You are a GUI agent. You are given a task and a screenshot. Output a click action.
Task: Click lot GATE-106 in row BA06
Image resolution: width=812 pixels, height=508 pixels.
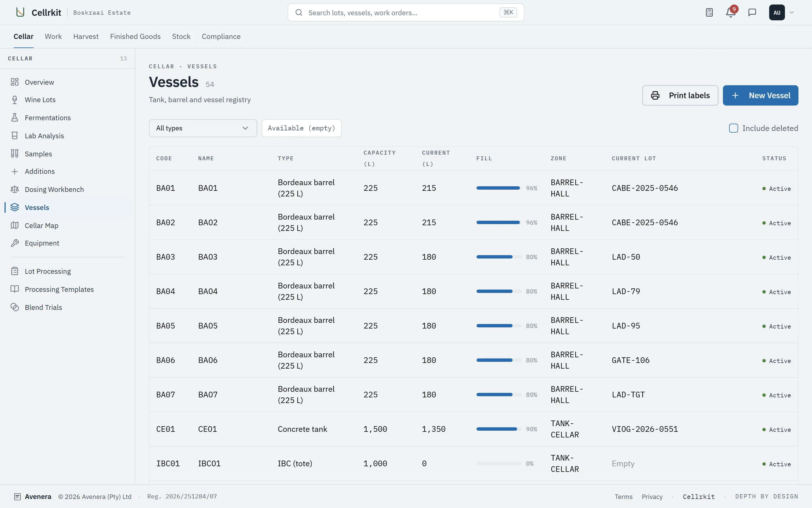tap(630, 360)
